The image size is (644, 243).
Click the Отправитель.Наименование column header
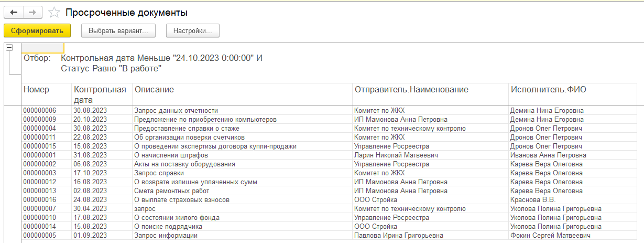coord(411,90)
